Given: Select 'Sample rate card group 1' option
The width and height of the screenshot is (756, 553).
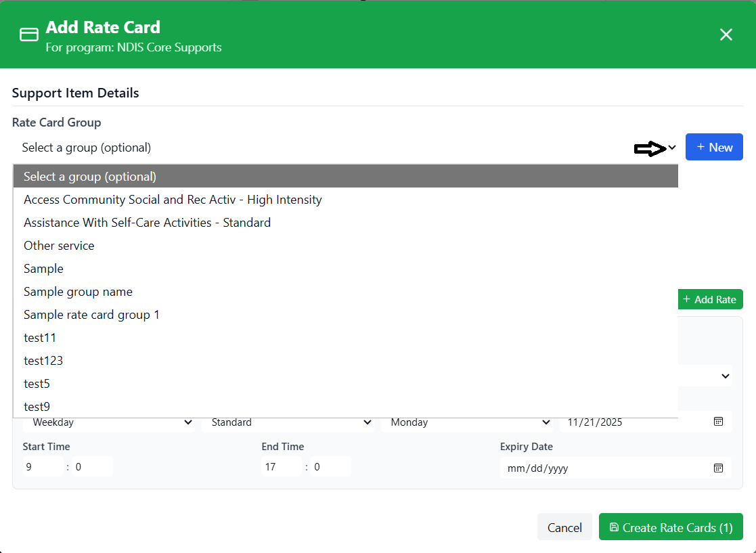Looking at the screenshot, I should (91, 315).
